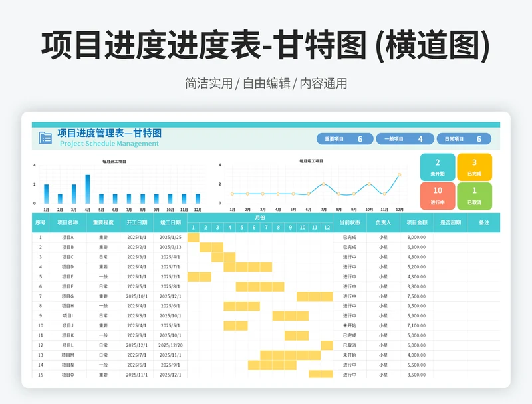
Task: Select the 9,500.00 amount cell
Action: click(x=417, y=306)
